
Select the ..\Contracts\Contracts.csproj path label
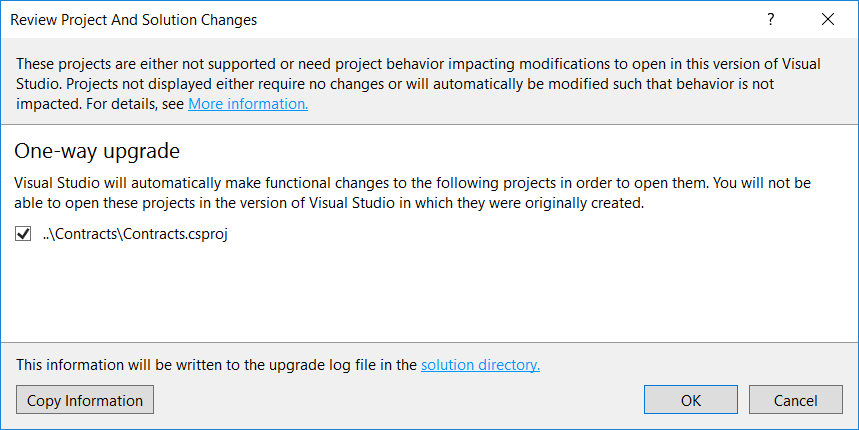(x=135, y=234)
